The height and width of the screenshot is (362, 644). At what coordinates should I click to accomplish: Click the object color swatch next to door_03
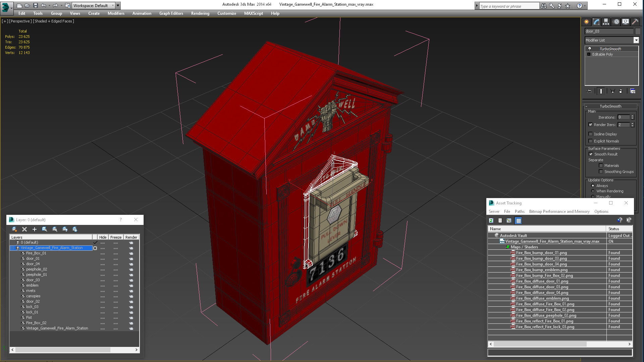637,31
